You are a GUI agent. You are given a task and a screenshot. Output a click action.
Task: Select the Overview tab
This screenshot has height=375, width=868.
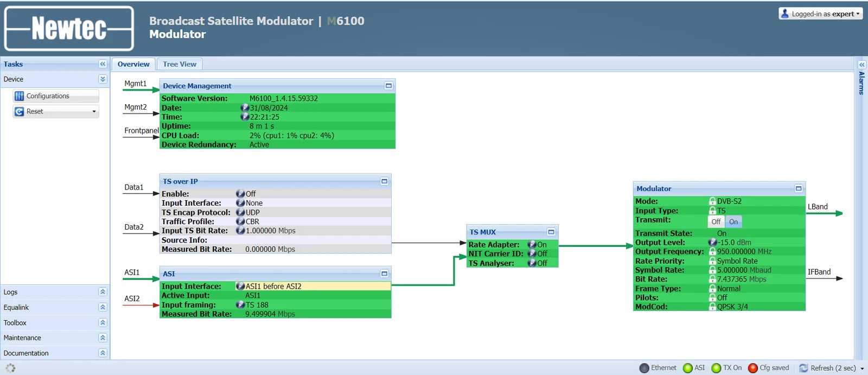click(133, 64)
